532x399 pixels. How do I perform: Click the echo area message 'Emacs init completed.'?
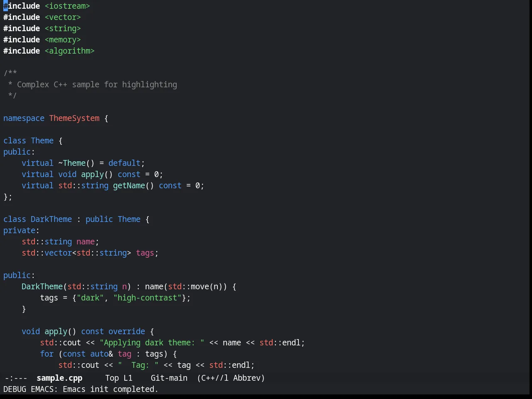(x=111, y=389)
